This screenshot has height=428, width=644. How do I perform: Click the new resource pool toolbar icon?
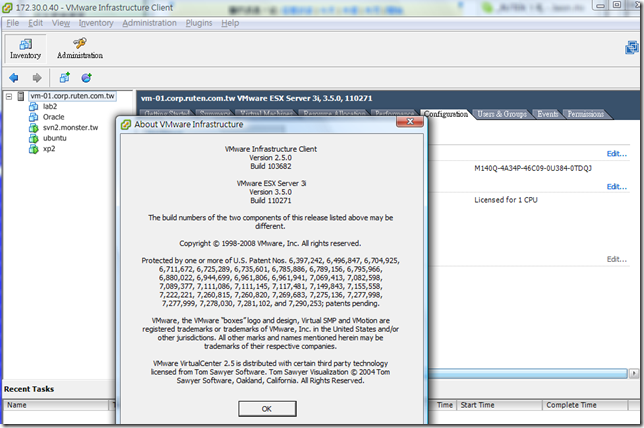click(86, 78)
